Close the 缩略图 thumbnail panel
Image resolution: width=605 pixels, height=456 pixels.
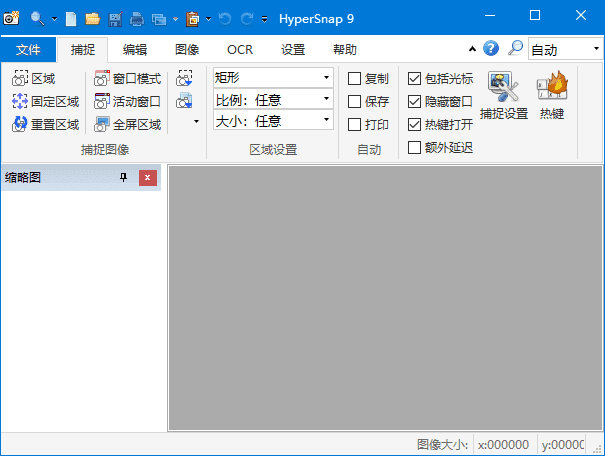pos(148,178)
